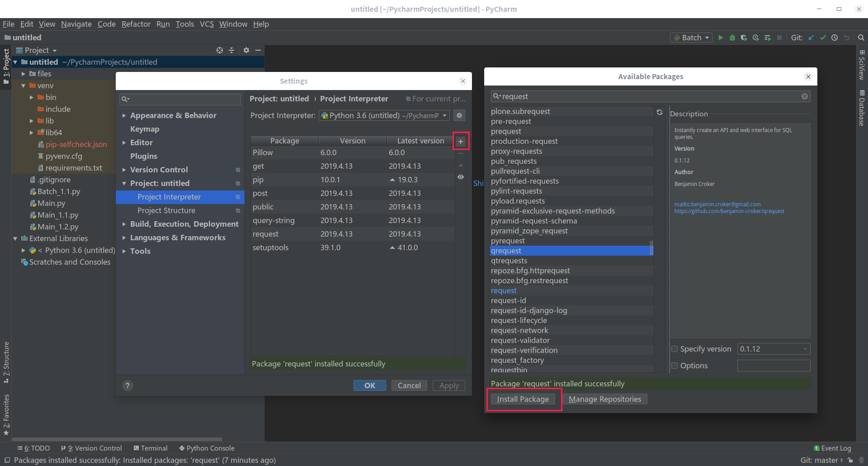Open the Settings help question mark
Image resolution: width=868 pixels, height=466 pixels.
[x=127, y=385]
